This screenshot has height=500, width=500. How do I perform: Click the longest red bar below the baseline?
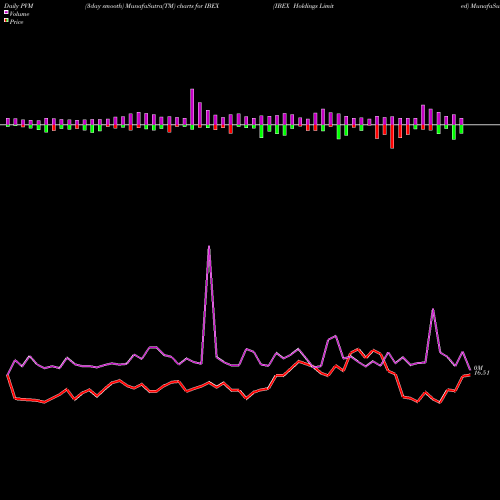tap(392, 137)
